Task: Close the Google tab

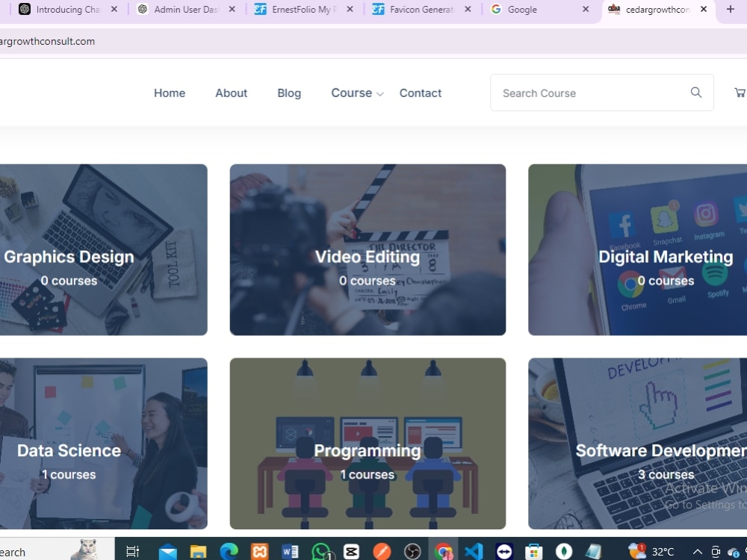Action: (x=586, y=9)
